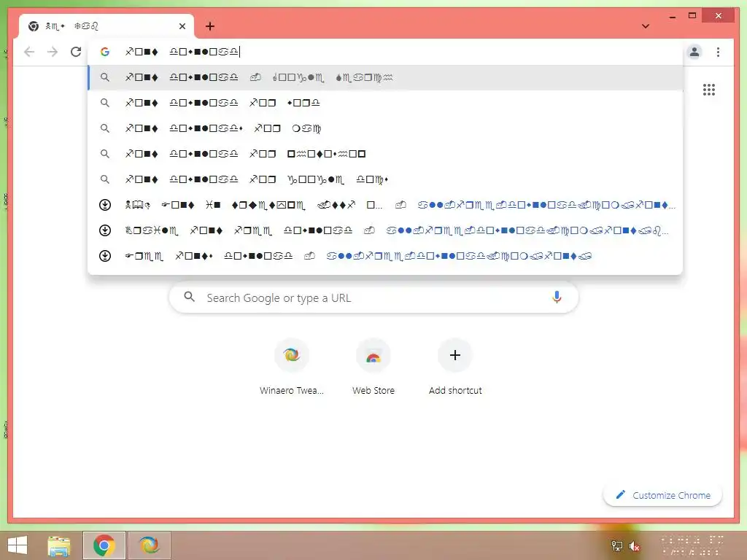The image size is (747, 560).
Task: Open the Chrome profile avatar menu
Action: (694, 52)
